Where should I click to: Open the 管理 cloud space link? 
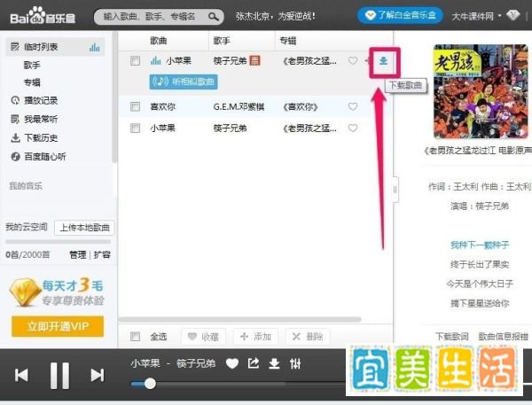pyautogui.click(x=78, y=254)
